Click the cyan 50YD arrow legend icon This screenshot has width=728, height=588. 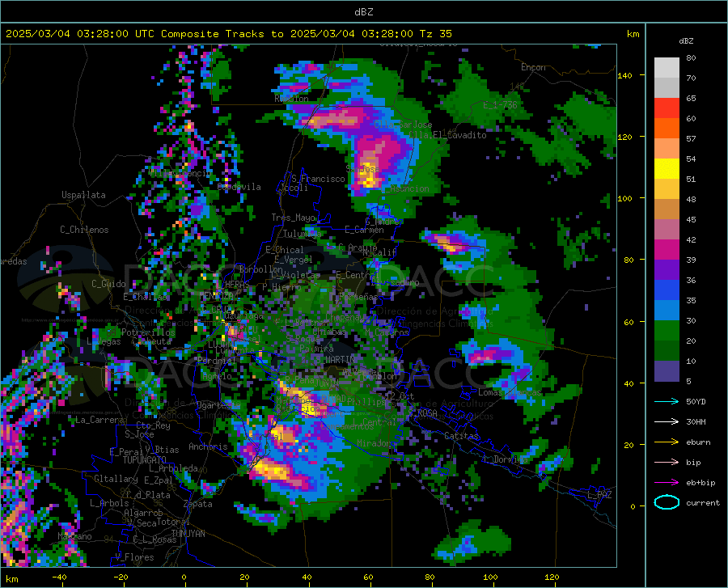667,401
